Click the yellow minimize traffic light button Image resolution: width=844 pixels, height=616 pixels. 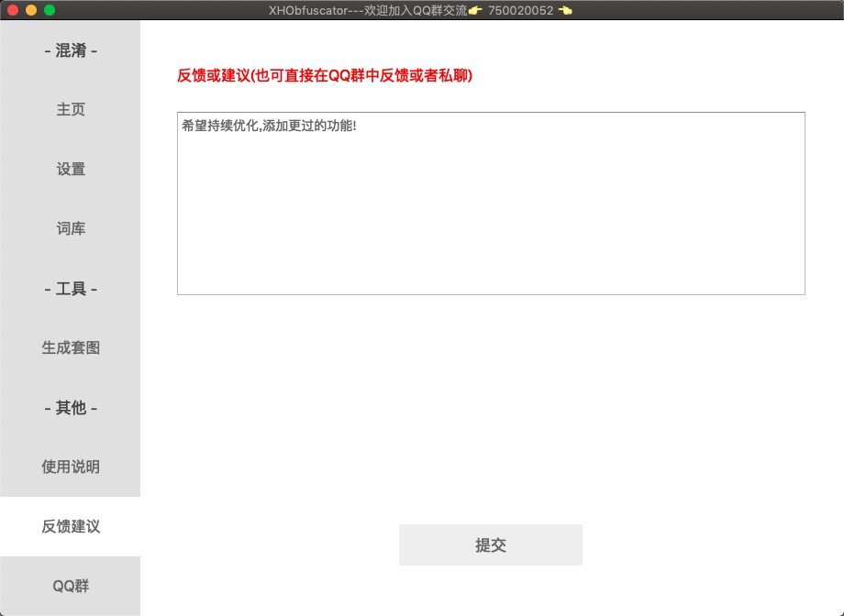(30, 10)
